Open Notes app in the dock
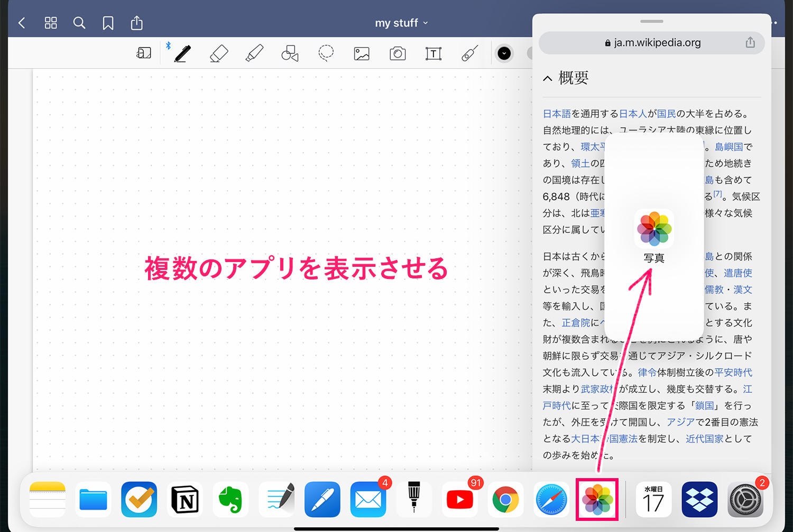793x532 pixels. click(48, 499)
